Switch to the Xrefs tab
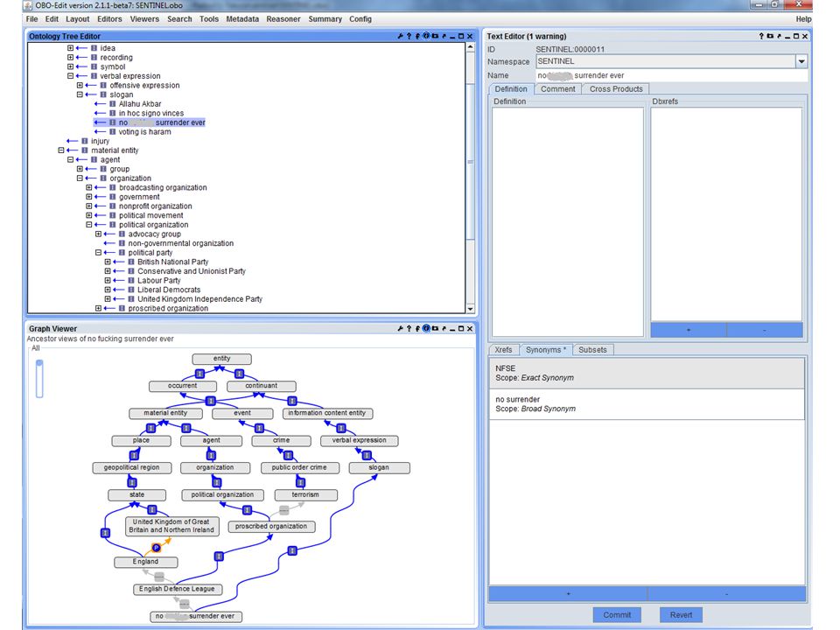 click(503, 350)
